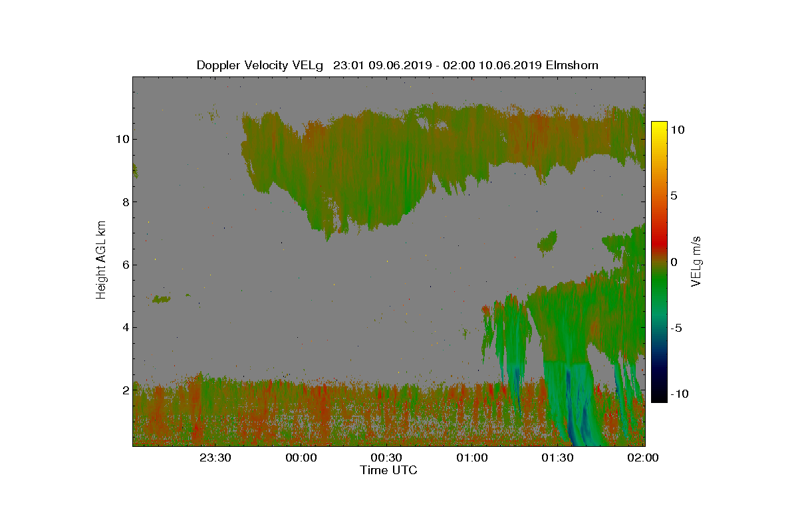Click the colorbar value '5'
Image resolution: width=798 pixels, height=532 pixels.
[674, 196]
